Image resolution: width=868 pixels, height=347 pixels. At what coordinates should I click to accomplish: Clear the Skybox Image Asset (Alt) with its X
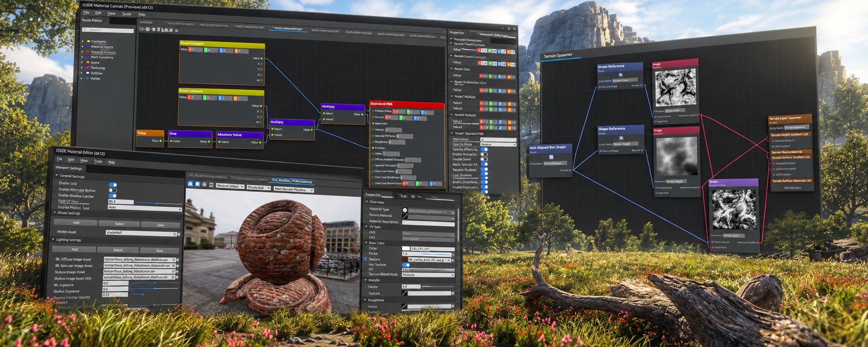coord(173,277)
